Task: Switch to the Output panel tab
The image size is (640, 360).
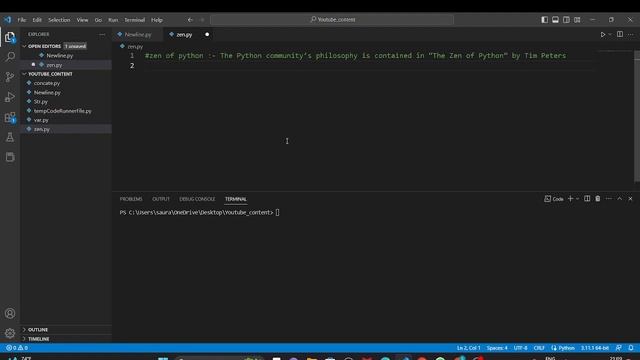Action: tap(161, 199)
